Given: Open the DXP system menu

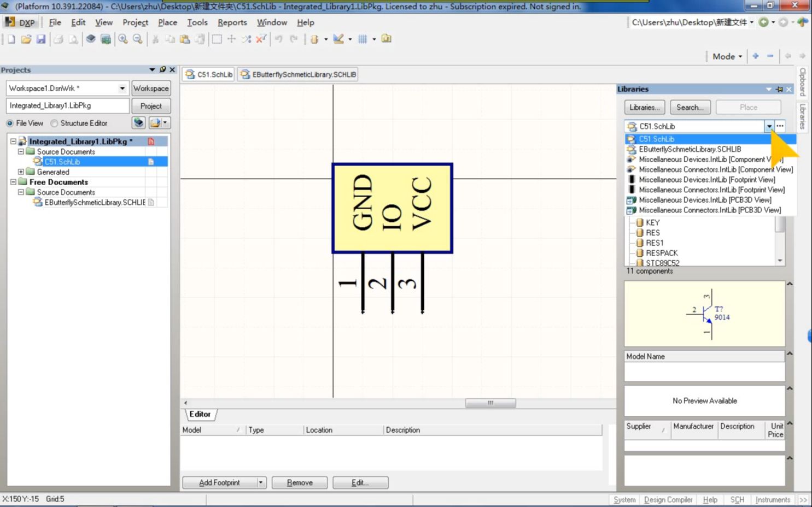Looking at the screenshot, I should [x=20, y=22].
